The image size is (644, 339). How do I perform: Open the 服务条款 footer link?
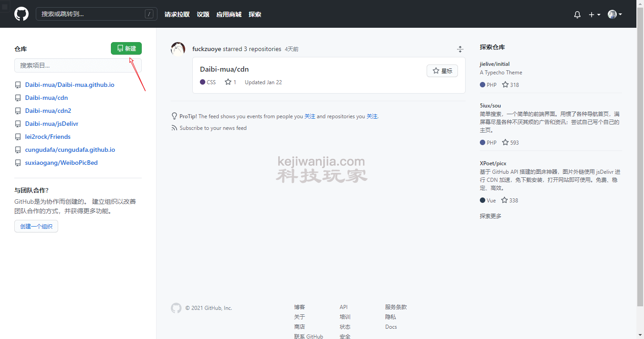pos(396,307)
